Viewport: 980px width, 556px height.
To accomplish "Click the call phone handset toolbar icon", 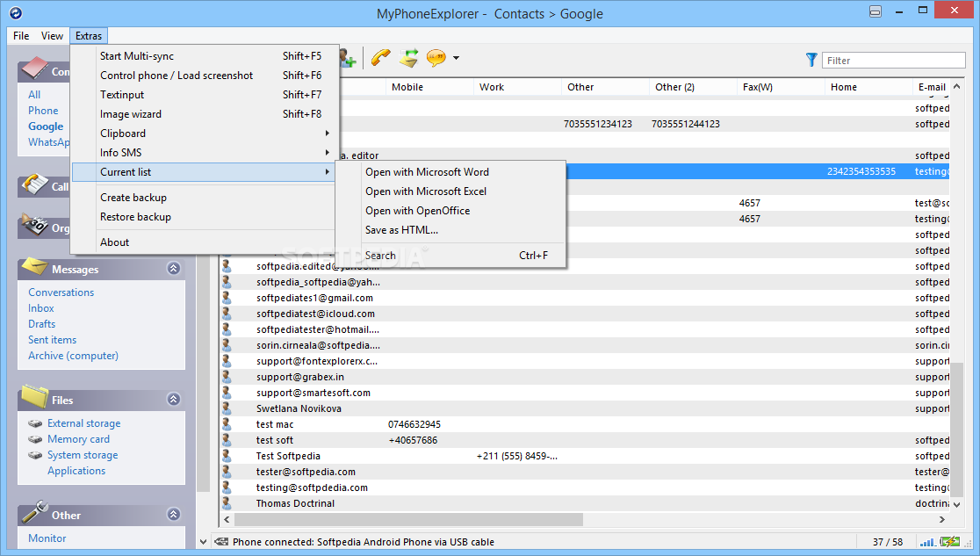I will pyautogui.click(x=380, y=58).
